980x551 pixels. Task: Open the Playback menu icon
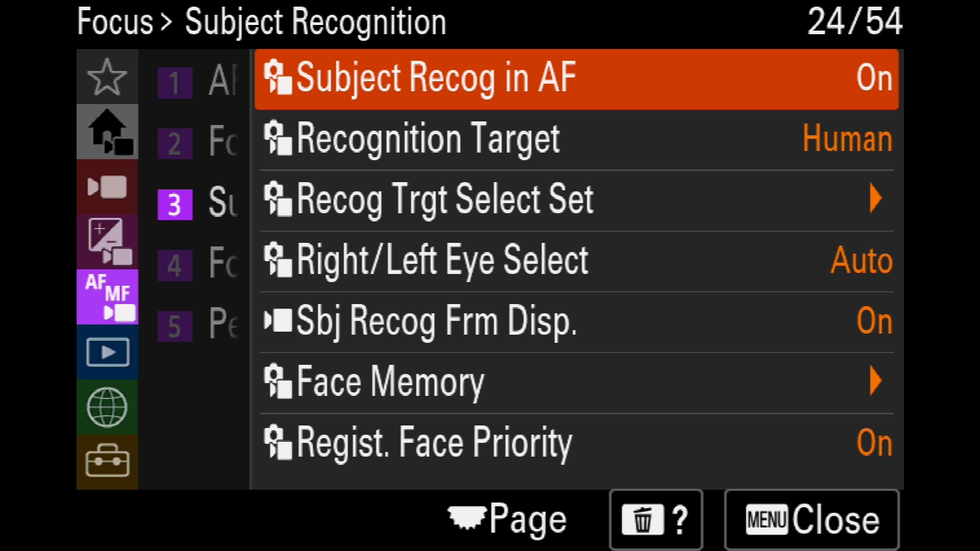click(107, 352)
